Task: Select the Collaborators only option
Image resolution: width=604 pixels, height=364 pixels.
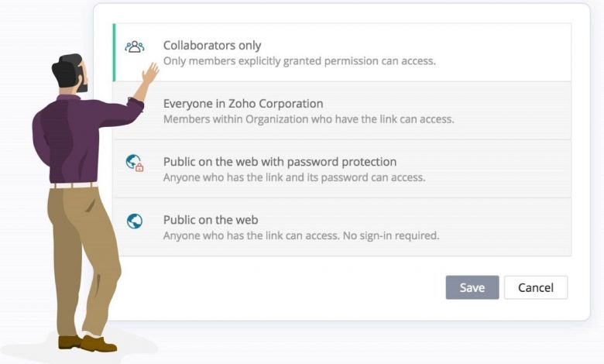Action: coord(211,46)
